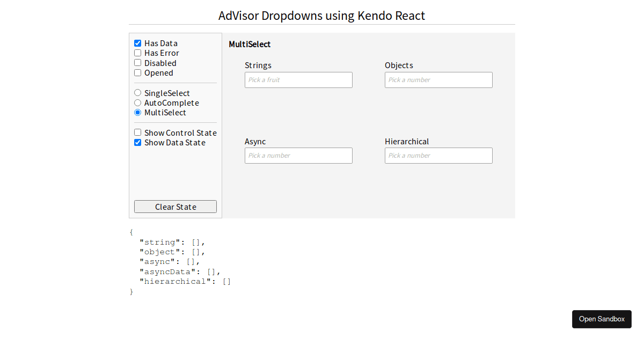Viewport: 644px width, 338px height.
Task: Check the Disabled option
Action: pos(137,63)
